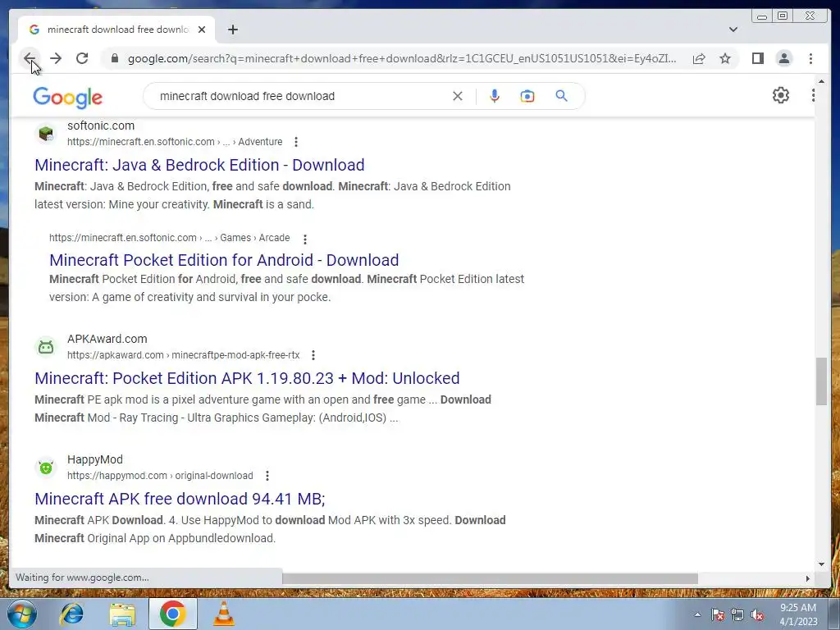Click the muted volume tray icon
The image size is (840, 630).
pos(757,615)
